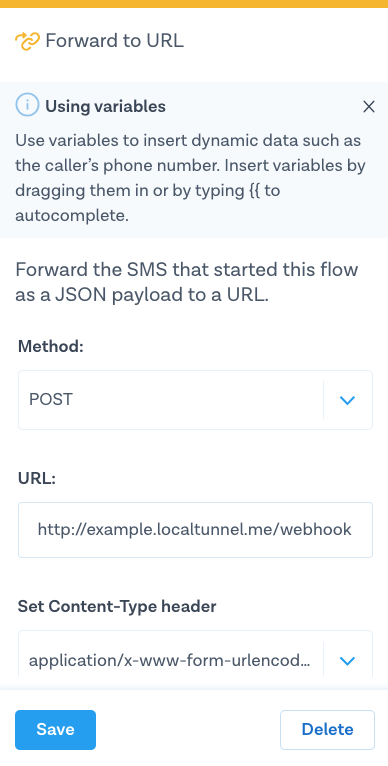Screen dimensions: 388x766
Task: Expand the Method dropdown chevron
Action: click(347, 401)
